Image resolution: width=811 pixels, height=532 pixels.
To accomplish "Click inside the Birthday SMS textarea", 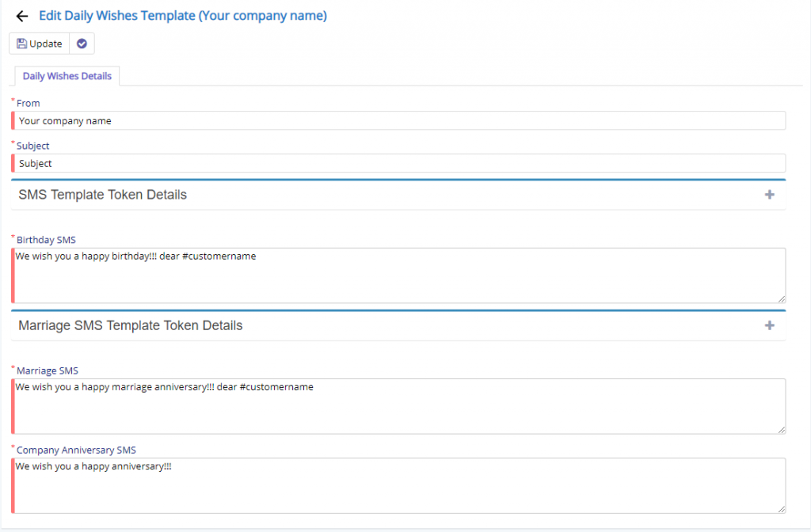I will point(398,275).
